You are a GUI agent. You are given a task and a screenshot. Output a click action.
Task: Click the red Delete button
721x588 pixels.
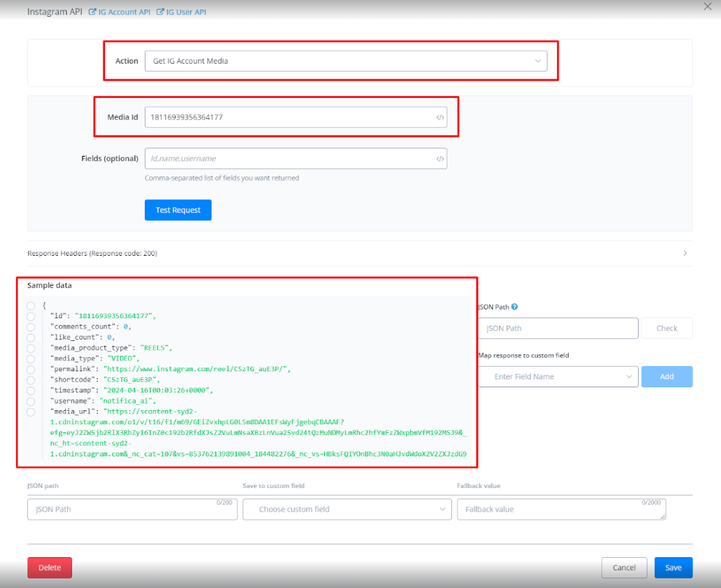point(49,567)
